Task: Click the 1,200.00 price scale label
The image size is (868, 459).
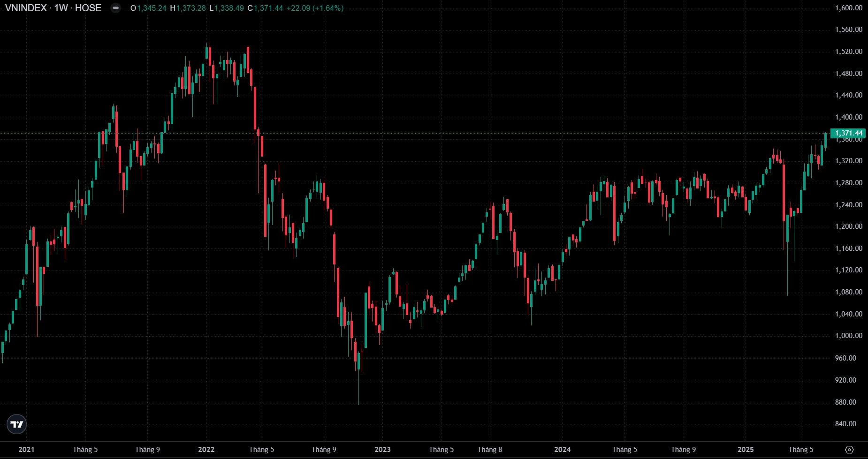Action: [x=849, y=226]
